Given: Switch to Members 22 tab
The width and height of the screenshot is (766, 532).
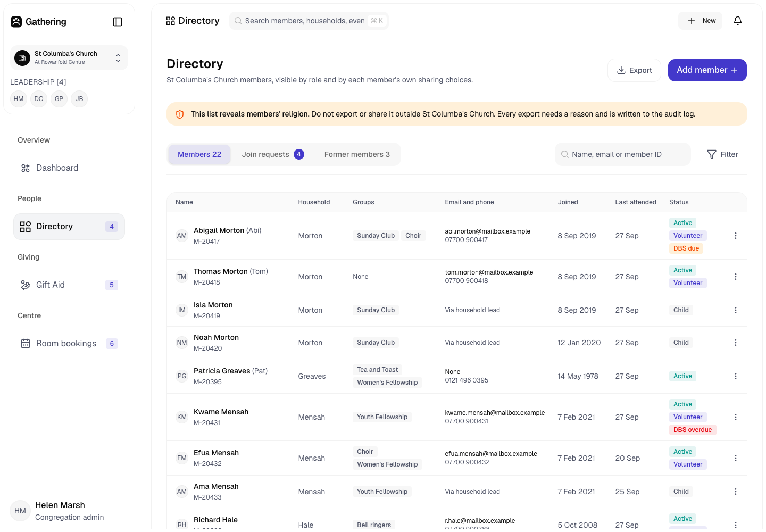Looking at the screenshot, I should click(199, 154).
